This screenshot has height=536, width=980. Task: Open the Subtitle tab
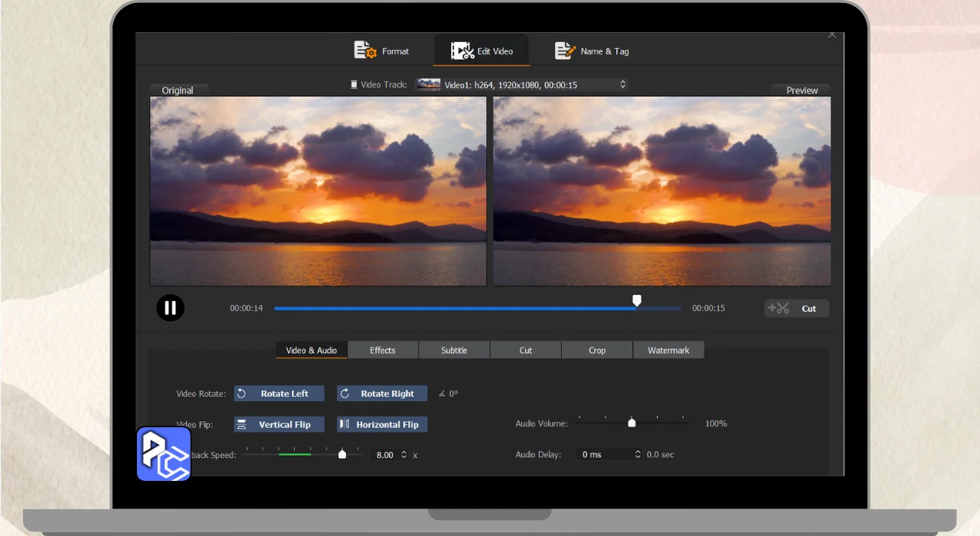coord(454,350)
